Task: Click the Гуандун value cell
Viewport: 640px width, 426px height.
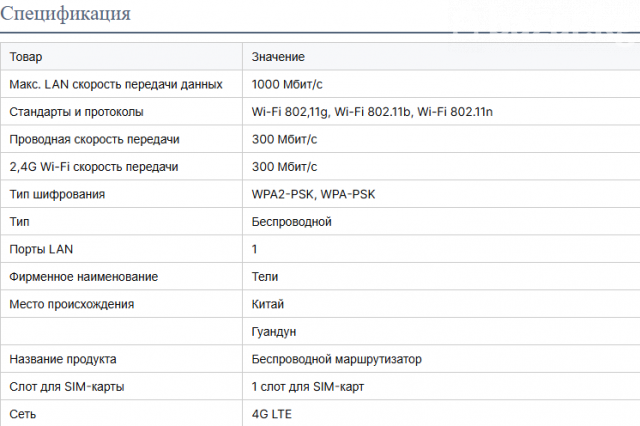Action: (x=274, y=331)
